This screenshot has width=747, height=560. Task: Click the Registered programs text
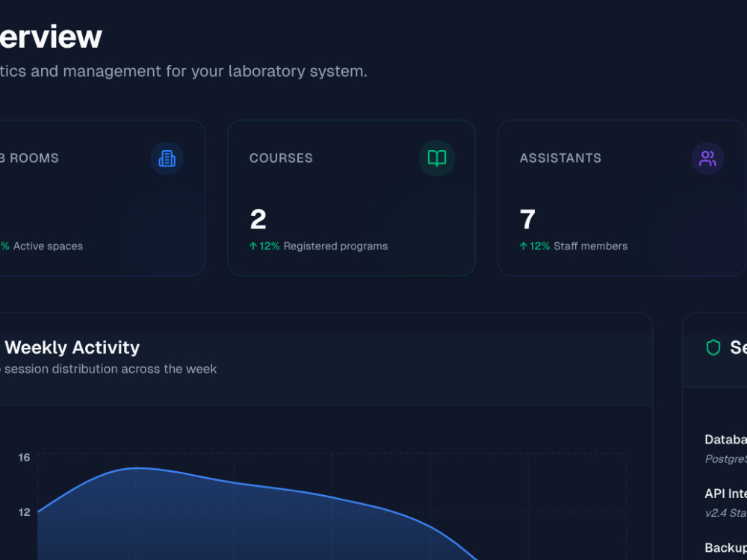[335, 246]
